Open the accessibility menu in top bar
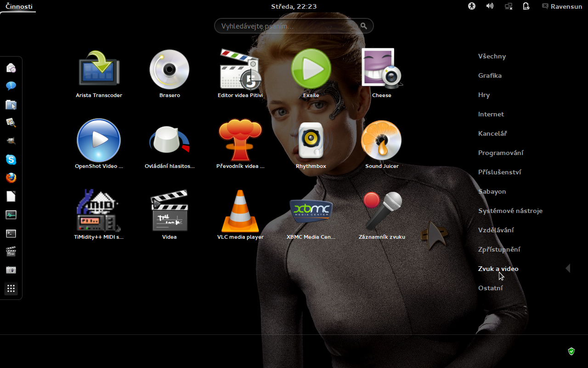588x368 pixels. pyautogui.click(x=472, y=6)
